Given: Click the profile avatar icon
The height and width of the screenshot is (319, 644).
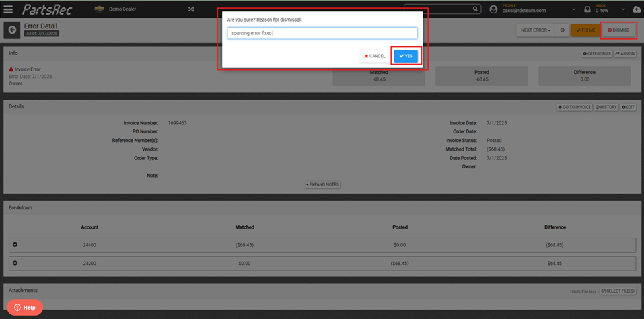Looking at the screenshot, I should coord(493,9).
